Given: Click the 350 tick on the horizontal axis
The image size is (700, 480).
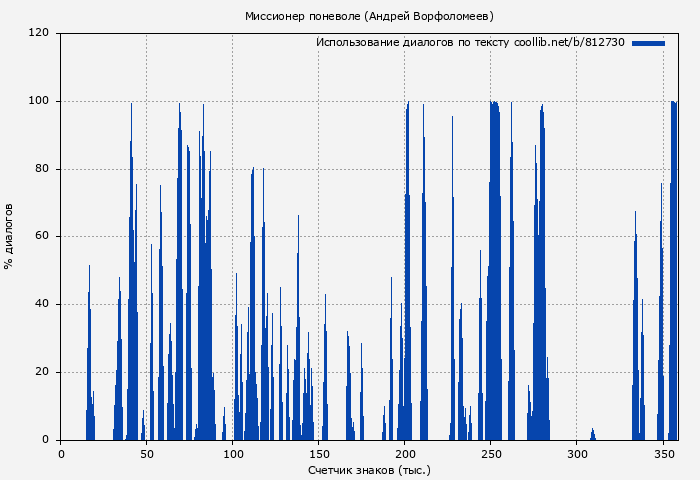Looking at the screenshot, I should click(x=663, y=454).
